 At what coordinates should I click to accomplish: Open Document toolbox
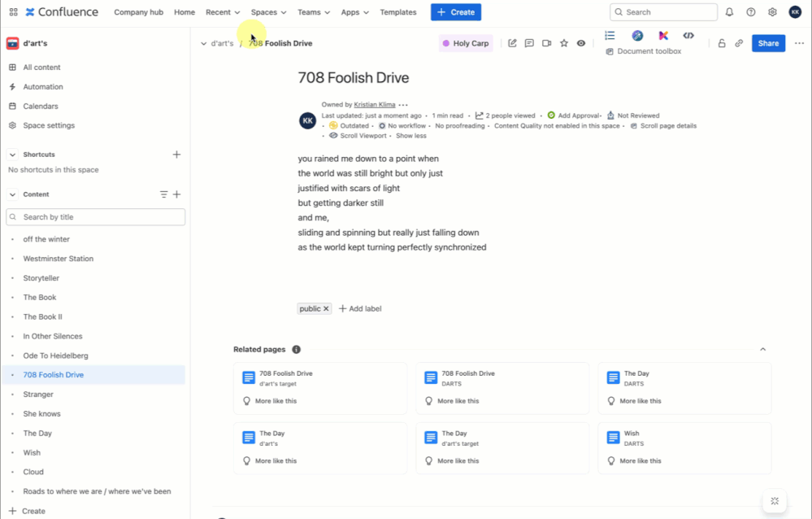[x=644, y=51]
